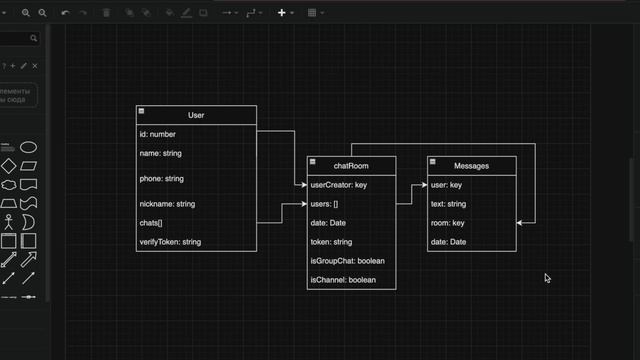
Task: Click the canvas vertical scrollbar
Action: coord(632,200)
